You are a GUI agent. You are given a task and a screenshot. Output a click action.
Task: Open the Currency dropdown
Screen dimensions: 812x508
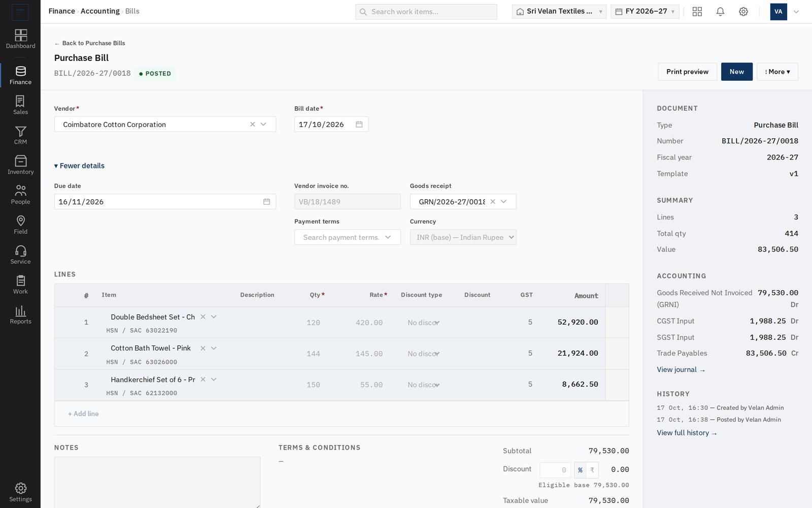[x=463, y=237]
